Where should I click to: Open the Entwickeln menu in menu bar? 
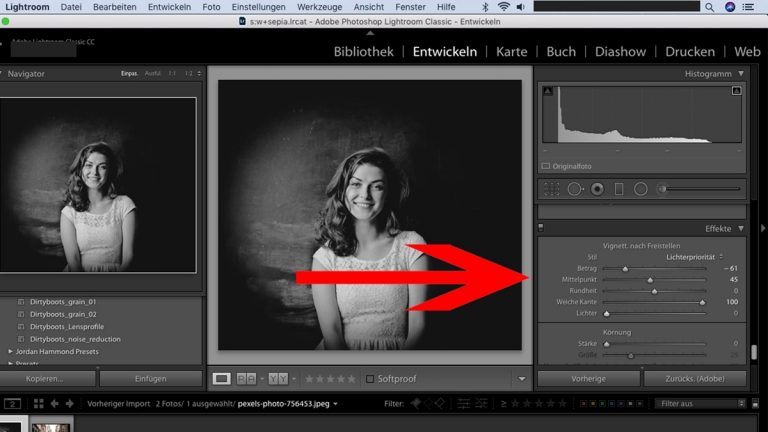point(168,7)
